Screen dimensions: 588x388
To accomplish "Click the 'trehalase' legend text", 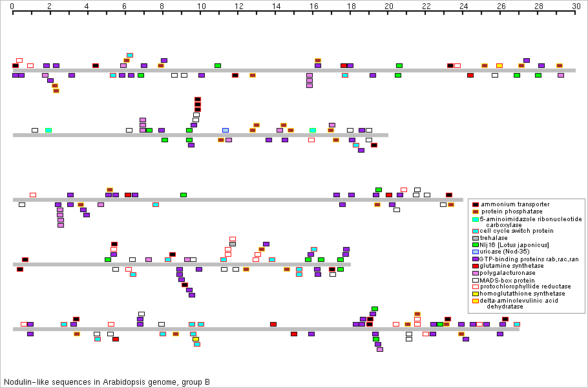I will tap(494, 238).
